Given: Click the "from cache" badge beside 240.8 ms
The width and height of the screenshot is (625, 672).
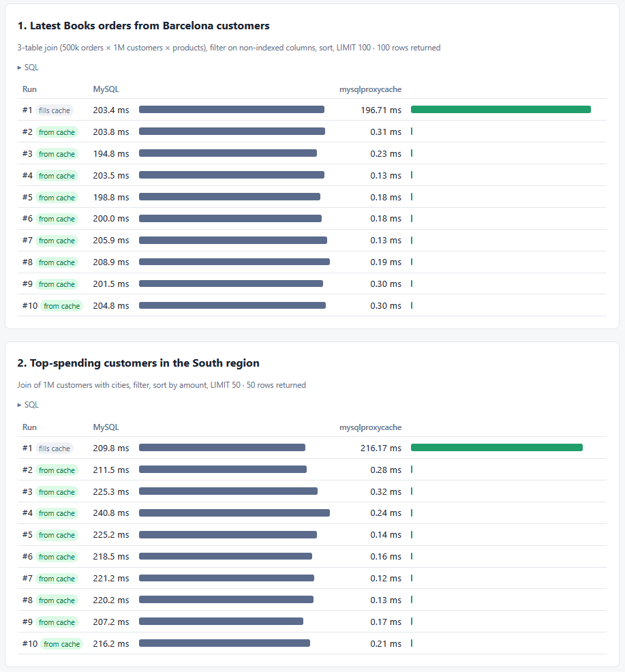Looking at the screenshot, I should tap(57, 513).
